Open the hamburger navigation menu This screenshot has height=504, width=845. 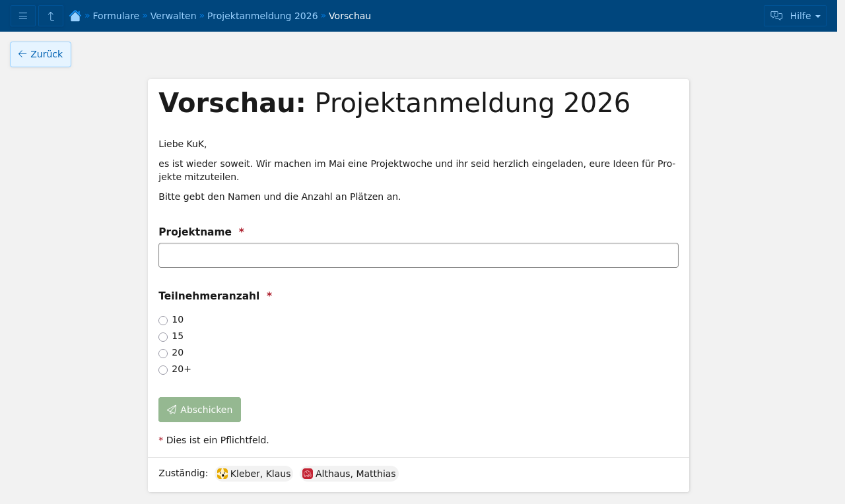tap(23, 16)
